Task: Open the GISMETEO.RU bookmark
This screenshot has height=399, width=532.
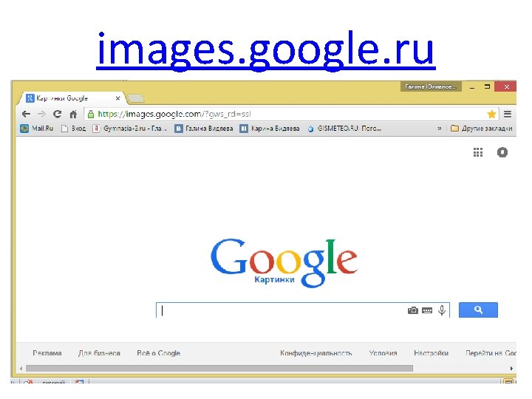Action: [x=344, y=129]
